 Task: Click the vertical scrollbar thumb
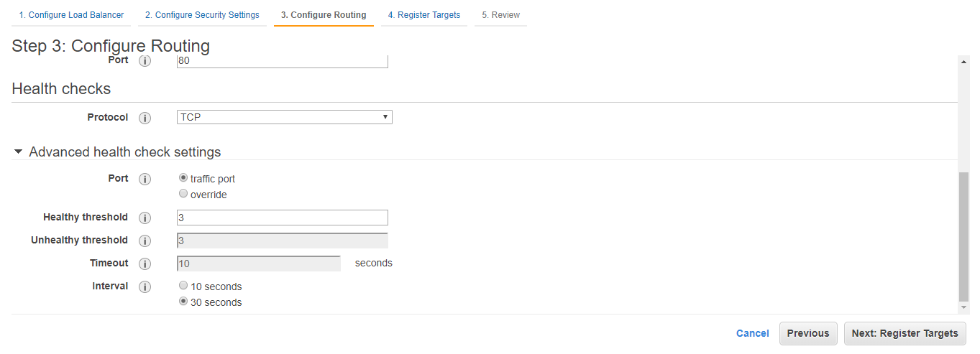point(964,237)
